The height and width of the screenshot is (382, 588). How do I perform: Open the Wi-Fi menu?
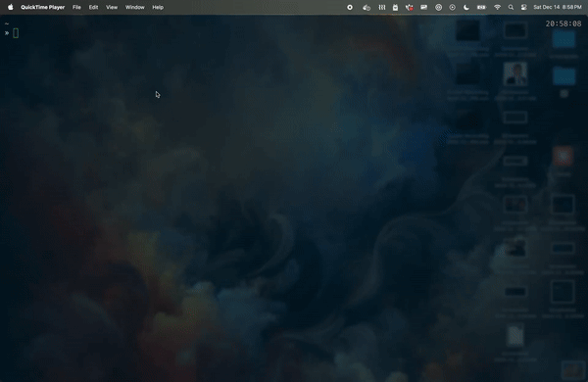pyautogui.click(x=497, y=7)
